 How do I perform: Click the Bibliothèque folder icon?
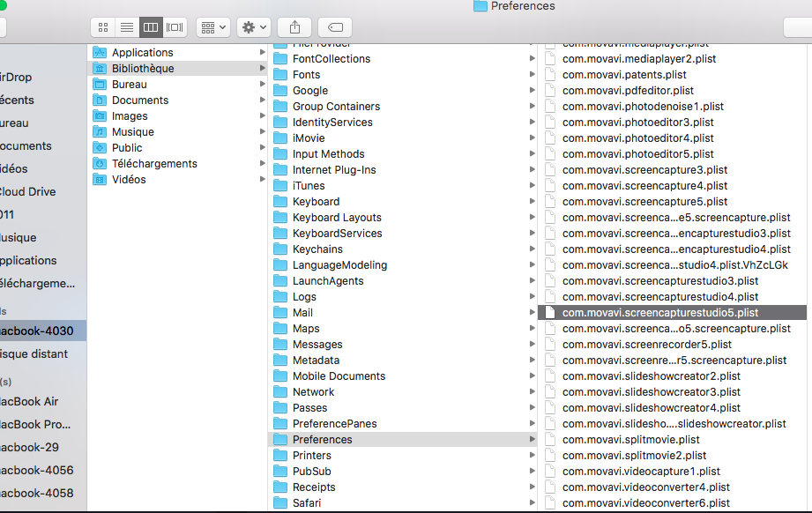(99, 69)
